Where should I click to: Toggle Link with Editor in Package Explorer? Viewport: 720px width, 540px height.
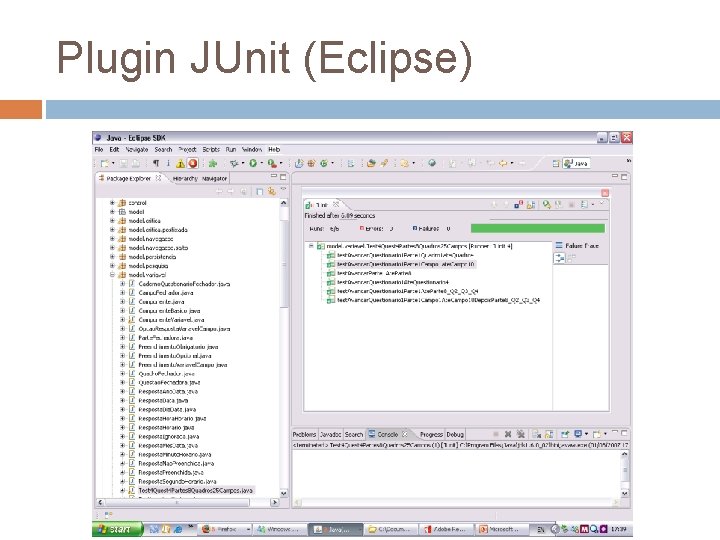coord(272,191)
